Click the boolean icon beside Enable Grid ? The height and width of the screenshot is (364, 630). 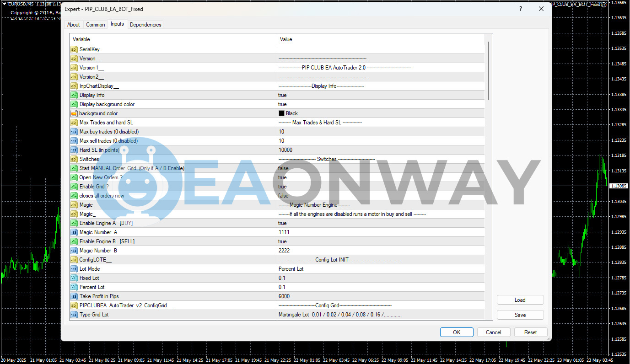point(74,187)
